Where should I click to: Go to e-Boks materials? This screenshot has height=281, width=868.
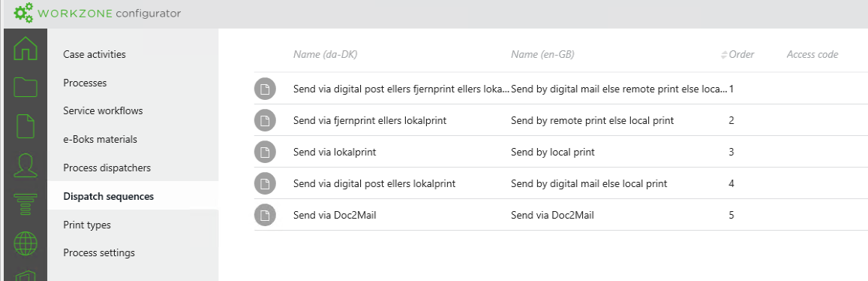click(101, 139)
